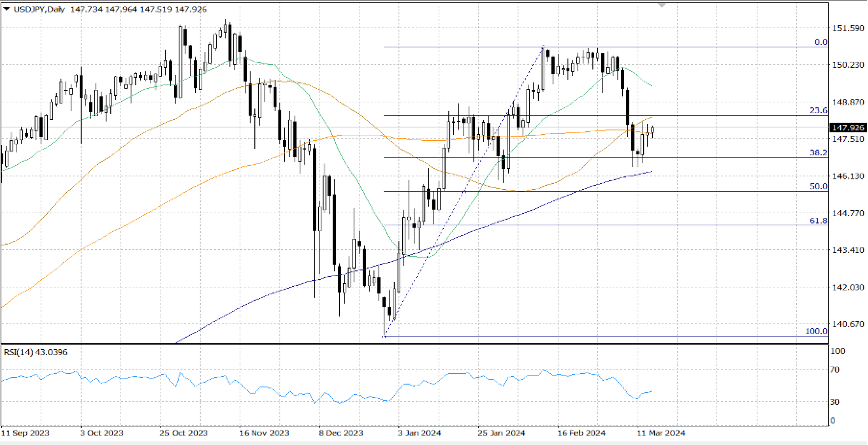
Task: Click the 25 Oct 2023 date label
Action: [184, 433]
